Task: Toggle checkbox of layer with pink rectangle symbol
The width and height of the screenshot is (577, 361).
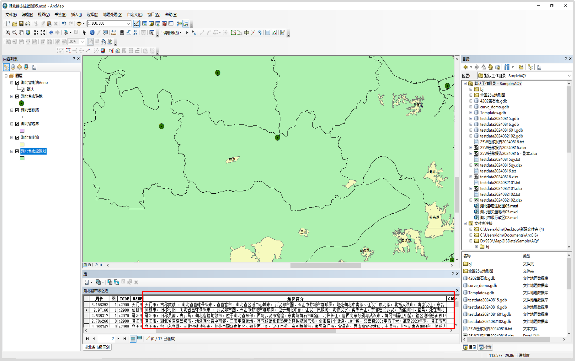Action: tap(17, 124)
